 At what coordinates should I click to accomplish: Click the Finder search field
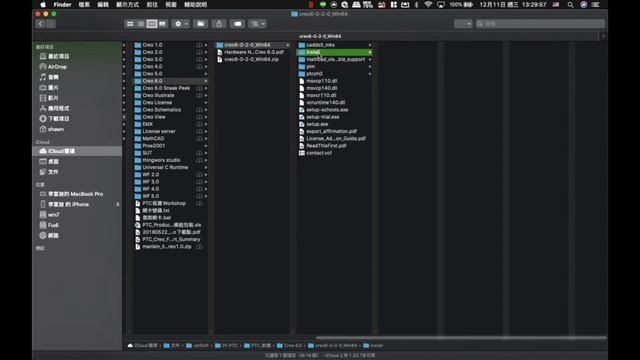540,24
